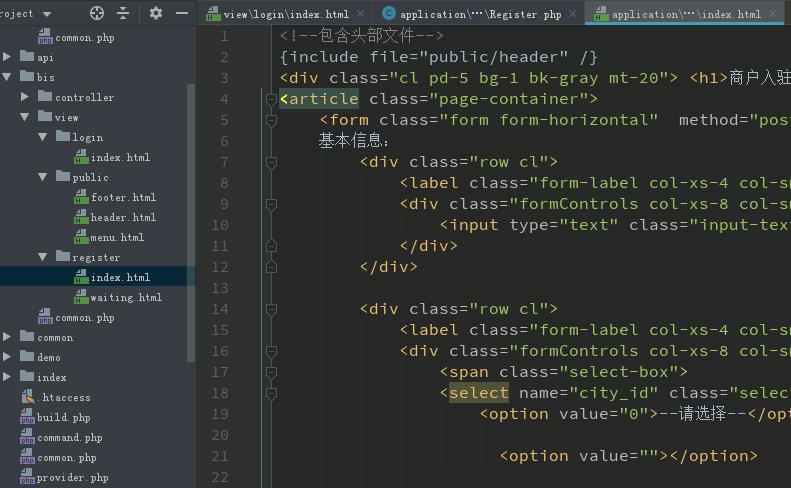
Task: Click the api folder icon
Action: (27, 56)
